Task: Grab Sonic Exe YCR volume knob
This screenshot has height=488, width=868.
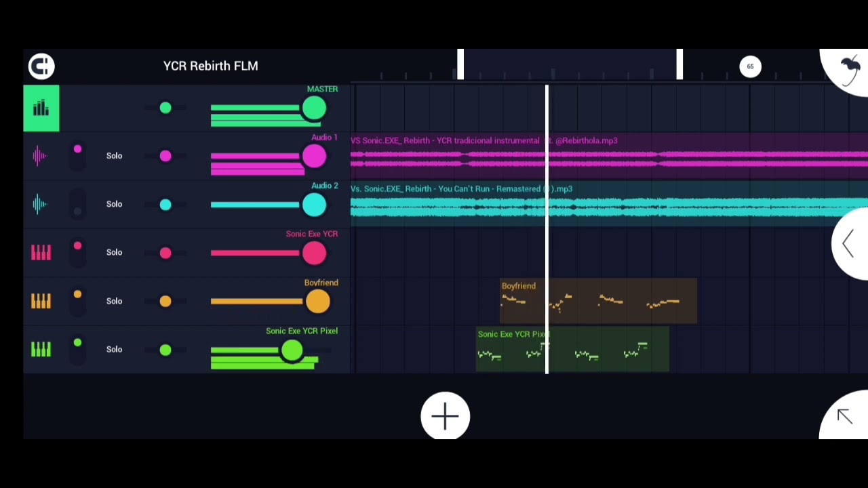Action: tap(314, 253)
